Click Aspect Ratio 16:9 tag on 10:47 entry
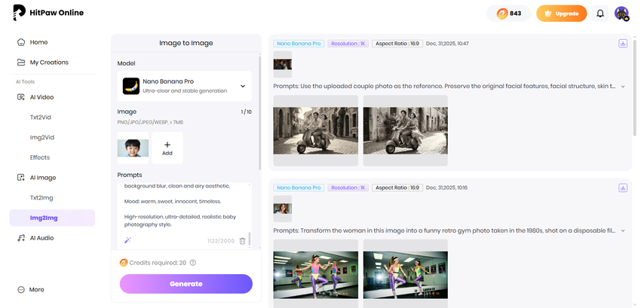The height and width of the screenshot is (308, 644). pos(397,44)
